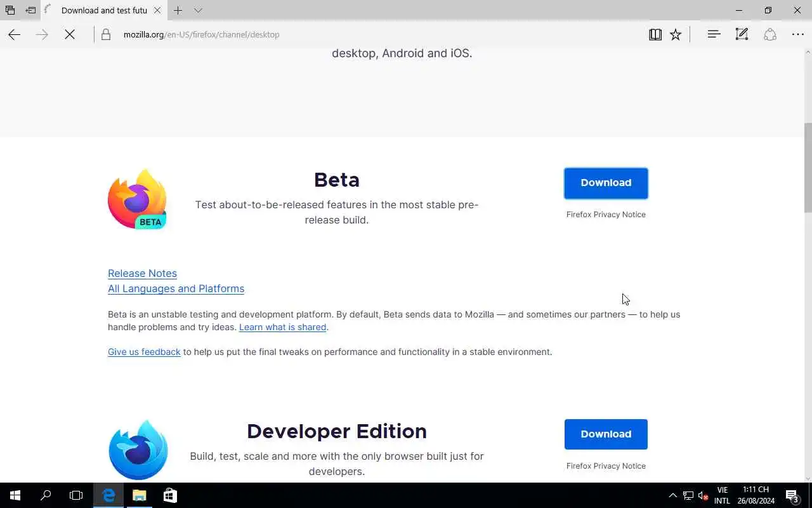Screen dimensions: 812x508
Task: Open File Explorer from taskbar
Action: [x=140, y=495]
